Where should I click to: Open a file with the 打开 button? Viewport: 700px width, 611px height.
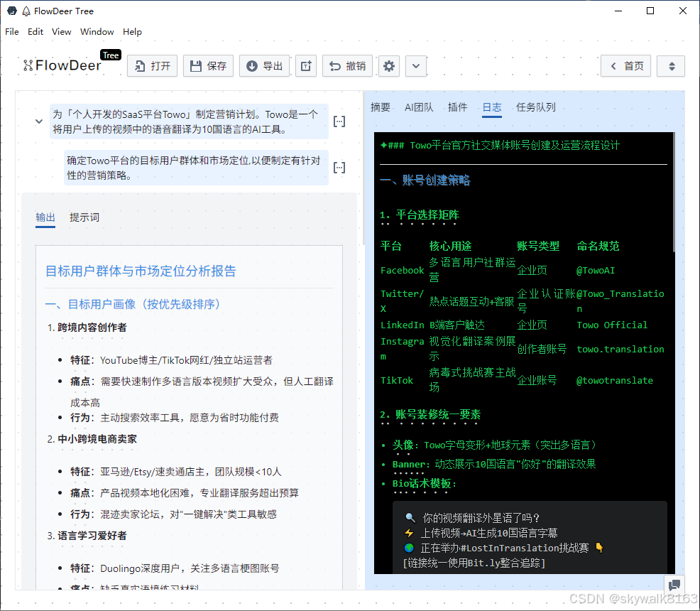[x=152, y=66]
